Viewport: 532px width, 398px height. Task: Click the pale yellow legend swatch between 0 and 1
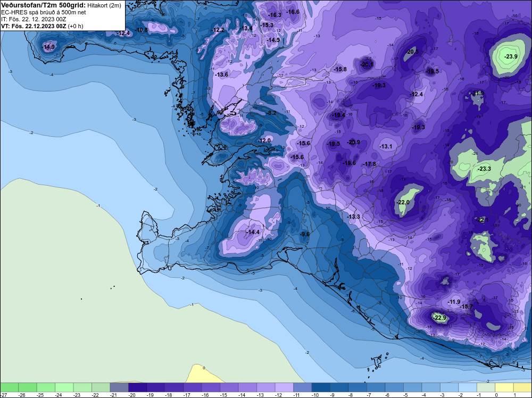click(x=504, y=387)
